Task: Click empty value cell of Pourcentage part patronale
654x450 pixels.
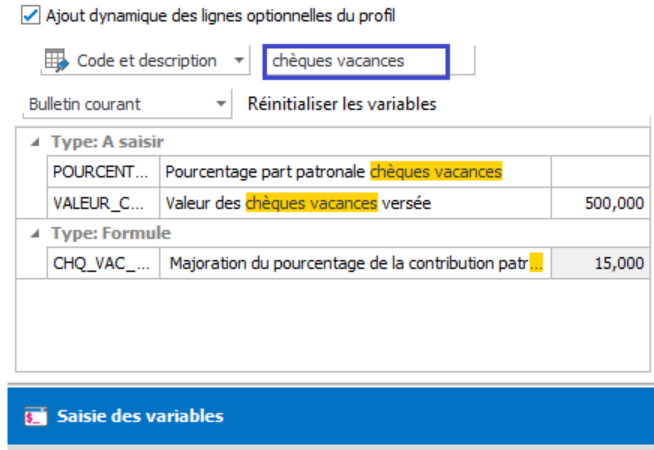Action: (601, 172)
